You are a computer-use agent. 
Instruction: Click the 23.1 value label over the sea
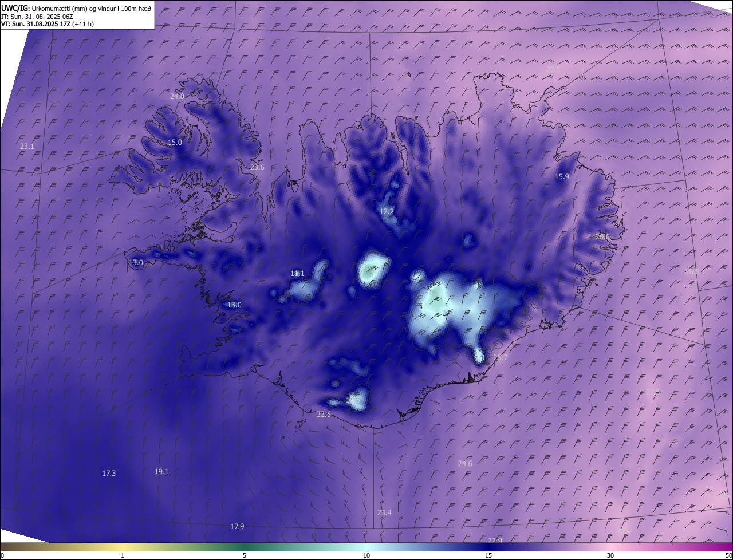click(x=27, y=147)
